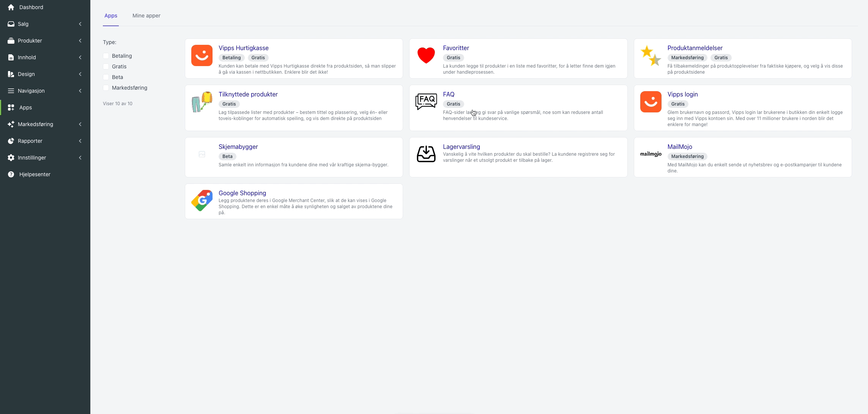Click the Google Shopping tag icon
Image resolution: width=868 pixels, height=414 pixels.
click(x=202, y=201)
